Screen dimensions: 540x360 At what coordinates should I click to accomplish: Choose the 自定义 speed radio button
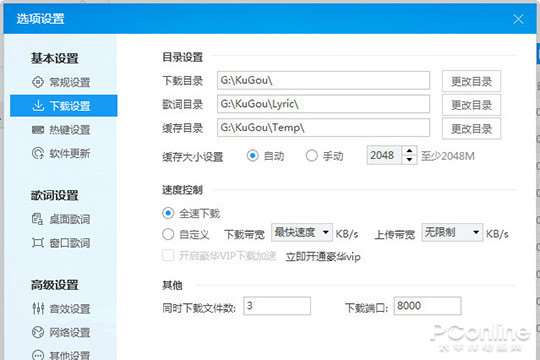tap(168, 234)
